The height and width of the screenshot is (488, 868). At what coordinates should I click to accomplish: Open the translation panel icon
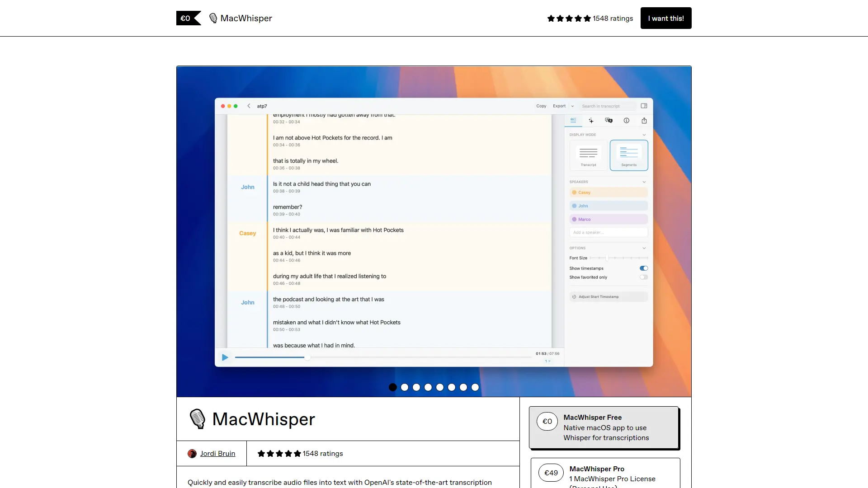click(x=609, y=121)
